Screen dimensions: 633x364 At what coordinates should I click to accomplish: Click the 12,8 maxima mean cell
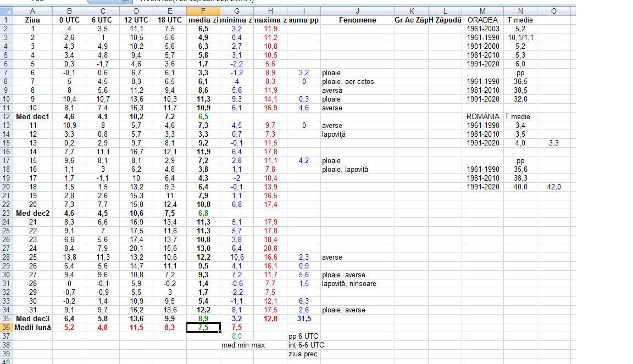click(270, 318)
